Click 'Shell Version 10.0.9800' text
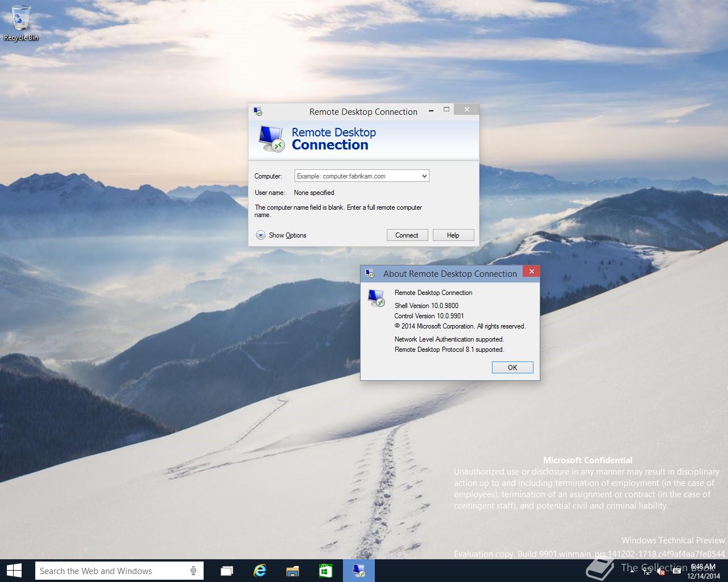 tap(427, 306)
